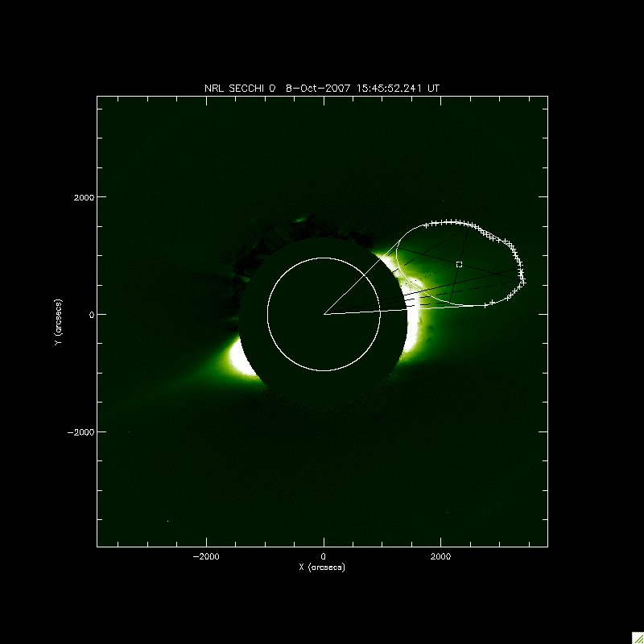Screen dimensions: 644x644
Task: Click the 2000 tick label on X axis
Action: coord(440,556)
